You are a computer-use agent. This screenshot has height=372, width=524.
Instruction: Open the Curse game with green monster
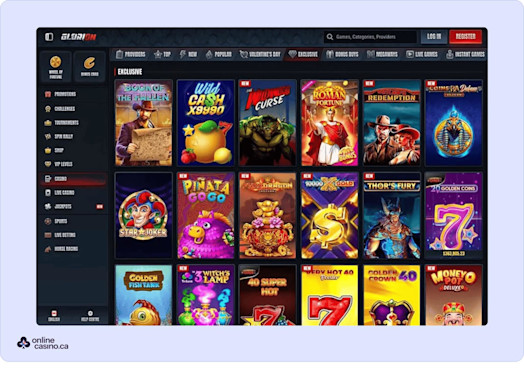(x=267, y=123)
